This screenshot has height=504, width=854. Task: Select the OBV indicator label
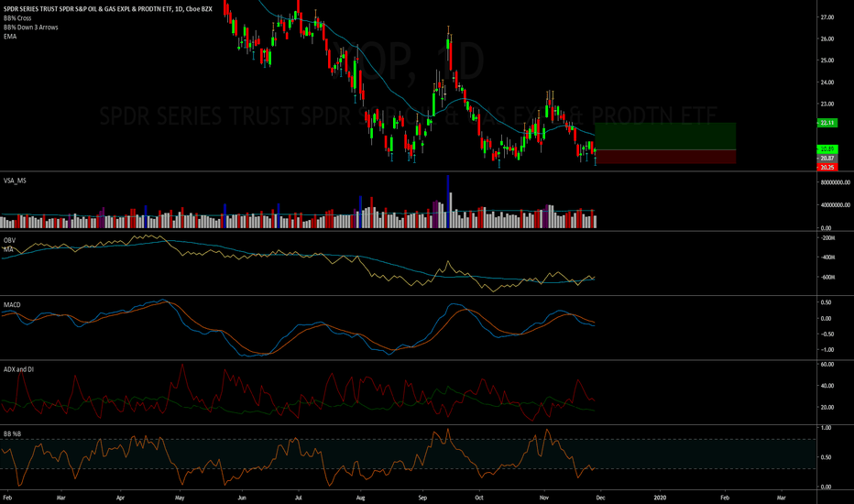[x=9, y=240]
